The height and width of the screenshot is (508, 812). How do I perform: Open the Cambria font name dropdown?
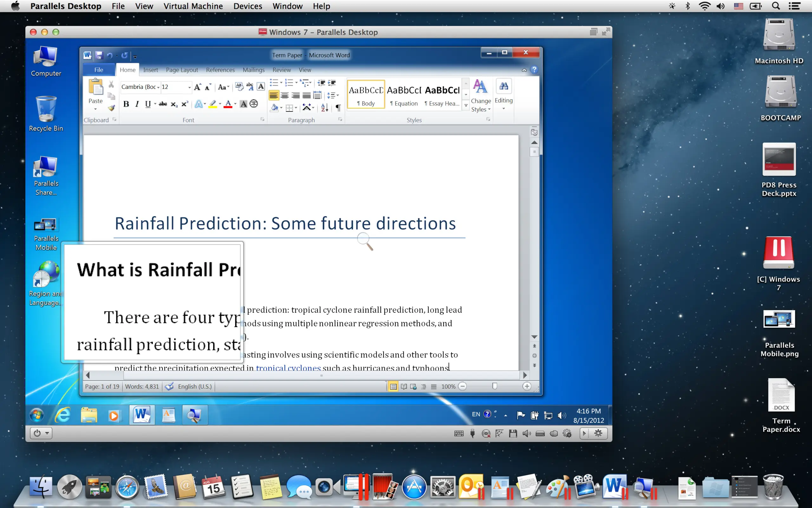(158, 87)
